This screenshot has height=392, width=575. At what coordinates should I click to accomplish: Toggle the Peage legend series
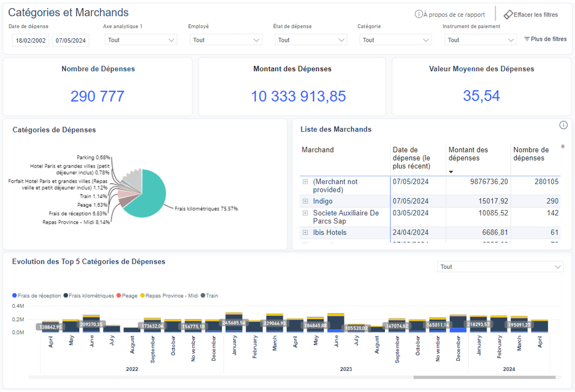pyautogui.click(x=129, y=296)
